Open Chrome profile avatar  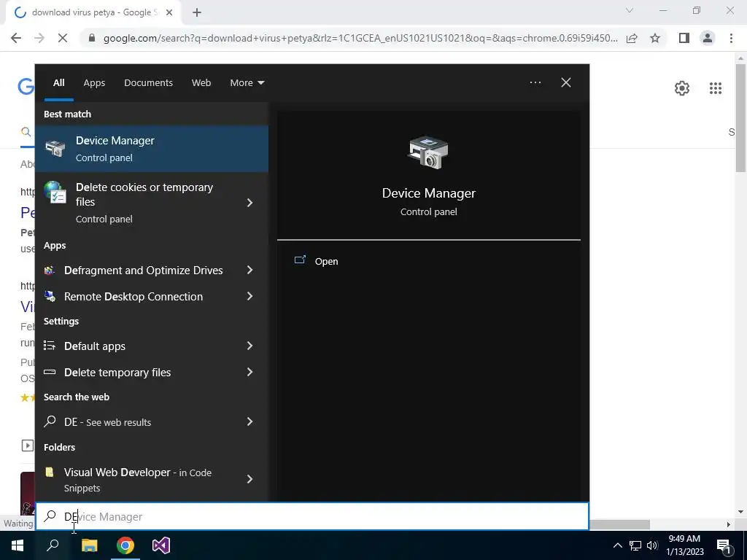click(x=708, y=38)
